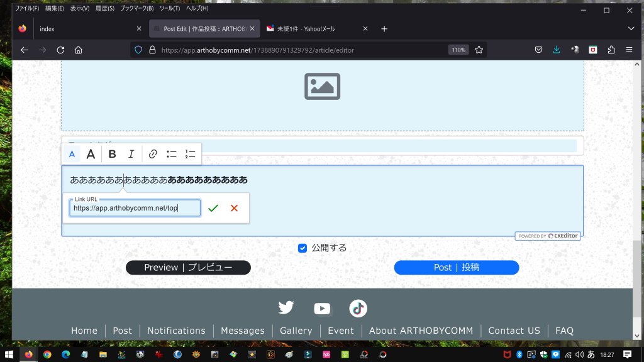The image size is (644, 362).
Task: Click the image upload placeholder icon
Action: 323,87
